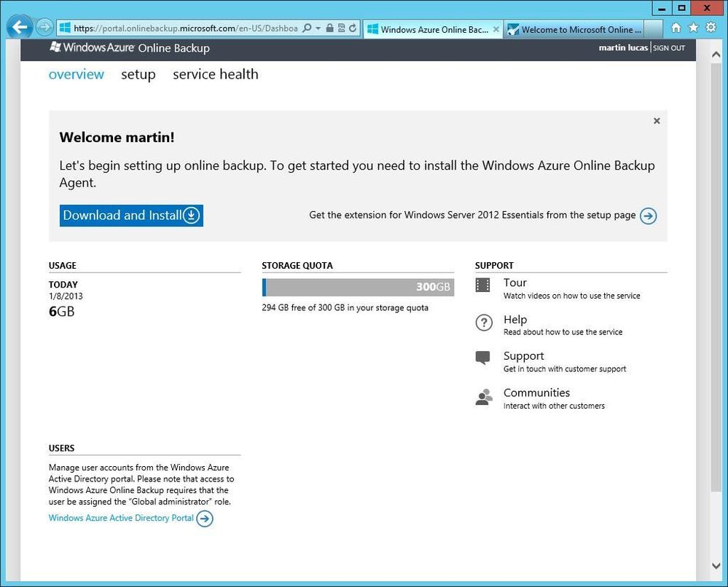Click the scrollbar up arrow
728x587 pixels.
click(716, 55)
